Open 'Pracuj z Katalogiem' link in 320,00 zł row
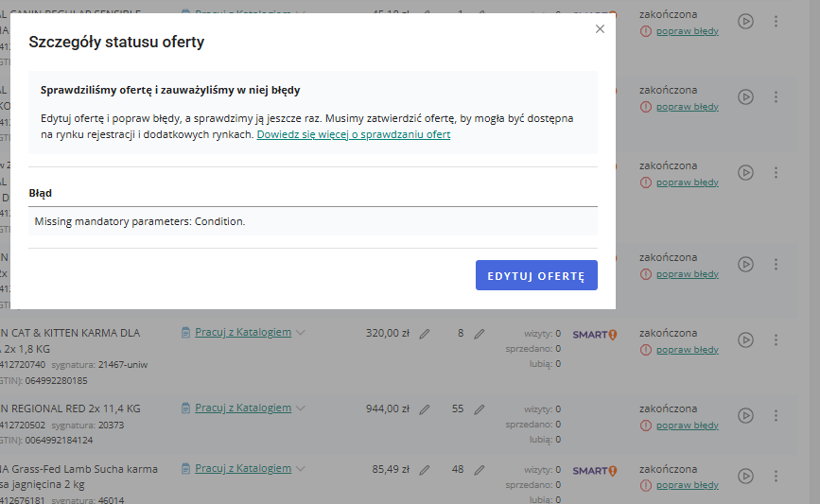Viewport: 820px width, 504px height. [242, 333]
